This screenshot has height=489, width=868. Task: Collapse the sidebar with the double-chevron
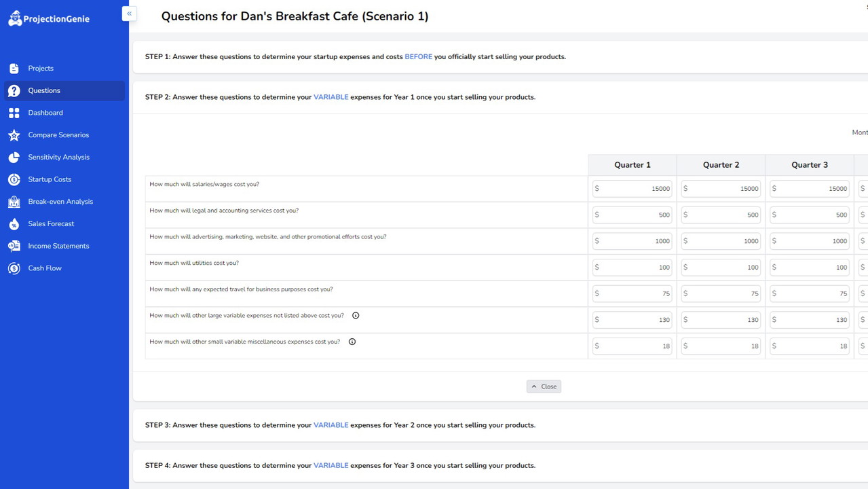tap(129, 14)
